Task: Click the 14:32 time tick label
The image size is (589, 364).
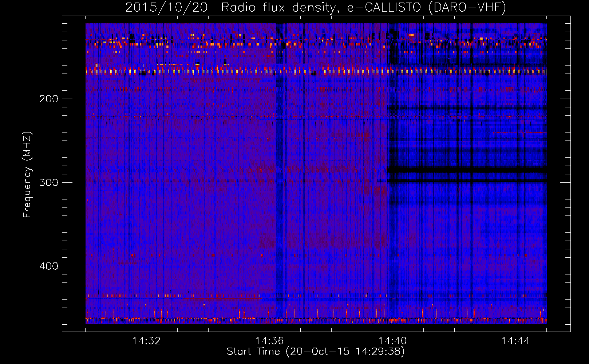Action: click(146, 341)
